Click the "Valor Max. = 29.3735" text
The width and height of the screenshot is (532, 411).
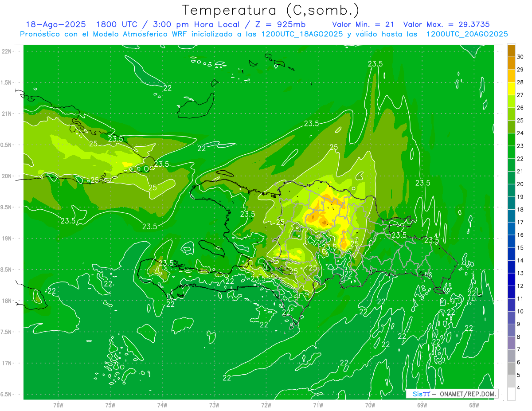coord(446,24)
